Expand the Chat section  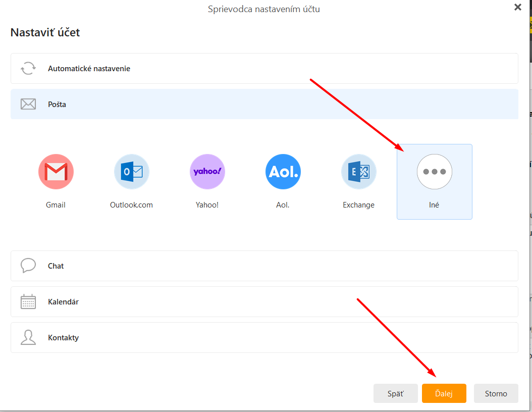[264, 266]
